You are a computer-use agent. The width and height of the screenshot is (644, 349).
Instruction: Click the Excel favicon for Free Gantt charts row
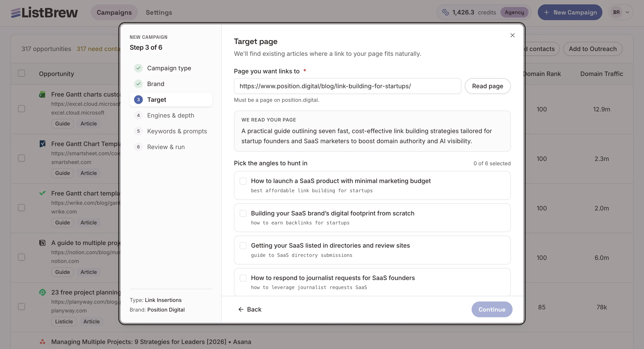click(x=42, y=94)
